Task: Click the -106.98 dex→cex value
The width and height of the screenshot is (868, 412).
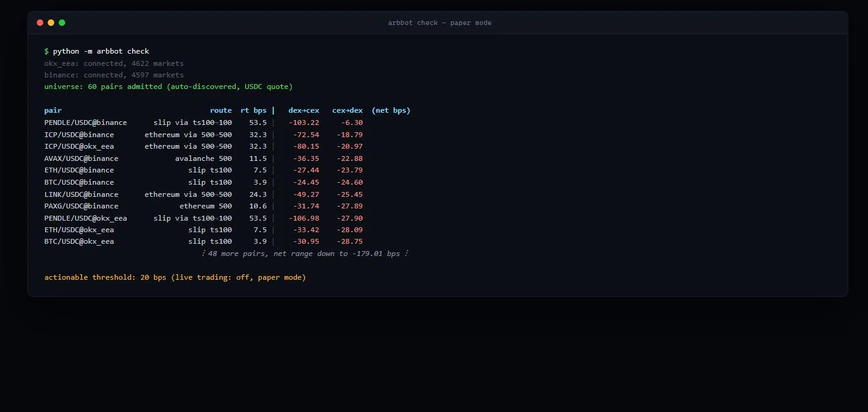Action: pyautogui.click(x=304, y=218)
